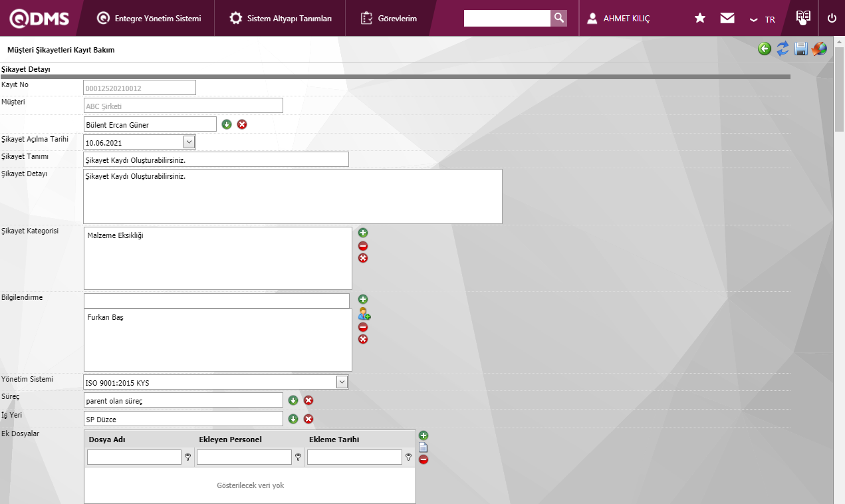Click Ekleme Tarihi filter input

pos(354,457)
